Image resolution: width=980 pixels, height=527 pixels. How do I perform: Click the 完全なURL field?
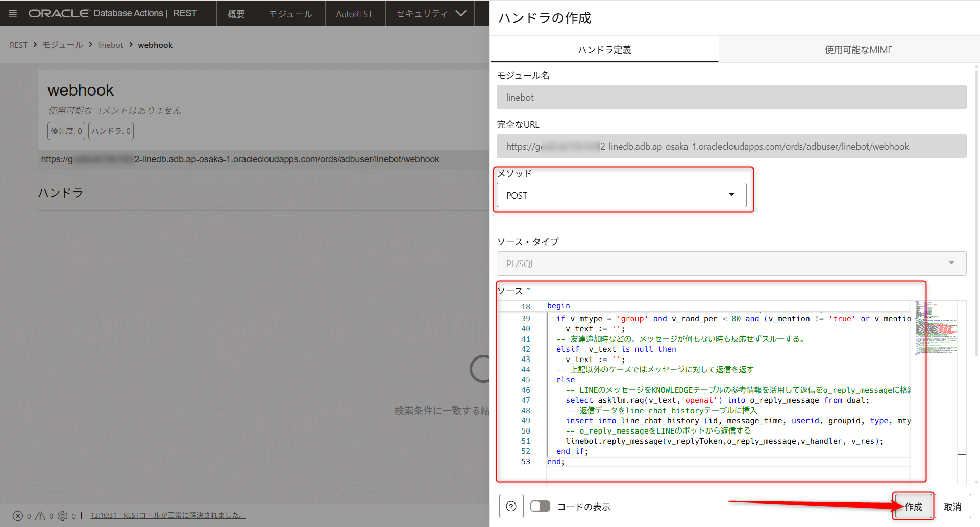click(731, 146)
